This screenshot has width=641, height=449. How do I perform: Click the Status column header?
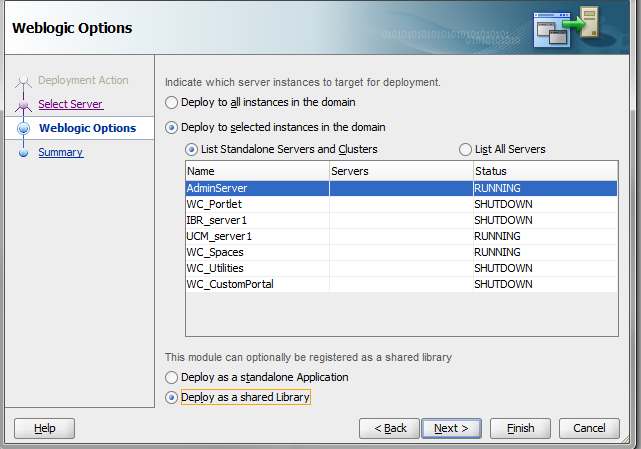(545, 171)
